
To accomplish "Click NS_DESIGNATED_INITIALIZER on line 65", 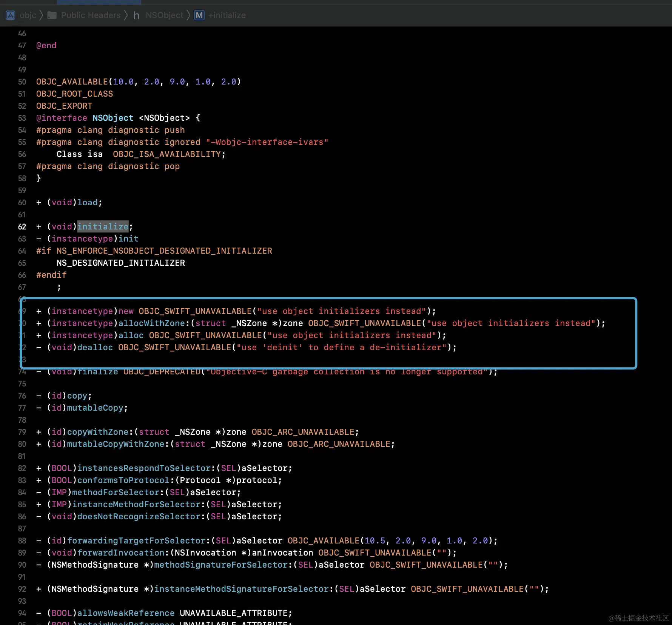I will tap(121, 263).
